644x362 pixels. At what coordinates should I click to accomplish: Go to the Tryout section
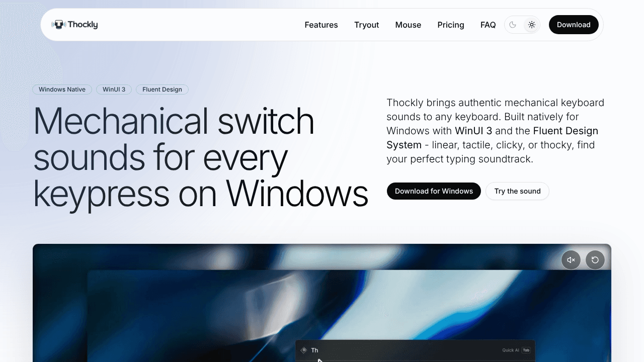(367, 25)
